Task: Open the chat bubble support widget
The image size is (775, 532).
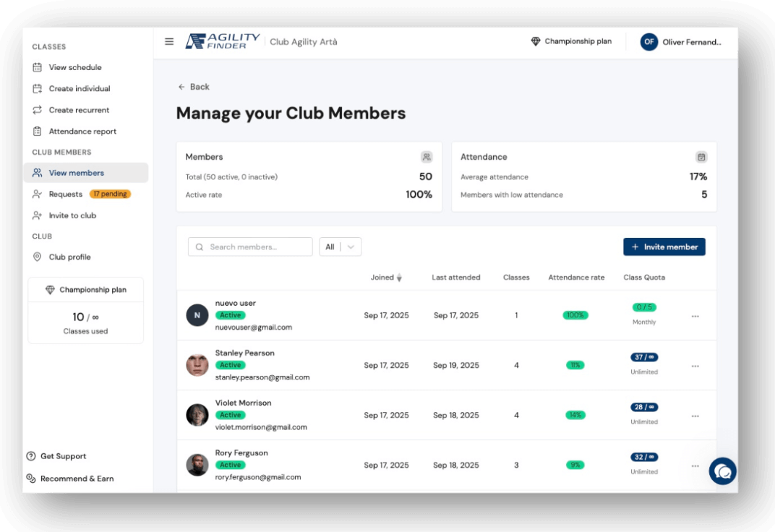Action: (723, 471)
